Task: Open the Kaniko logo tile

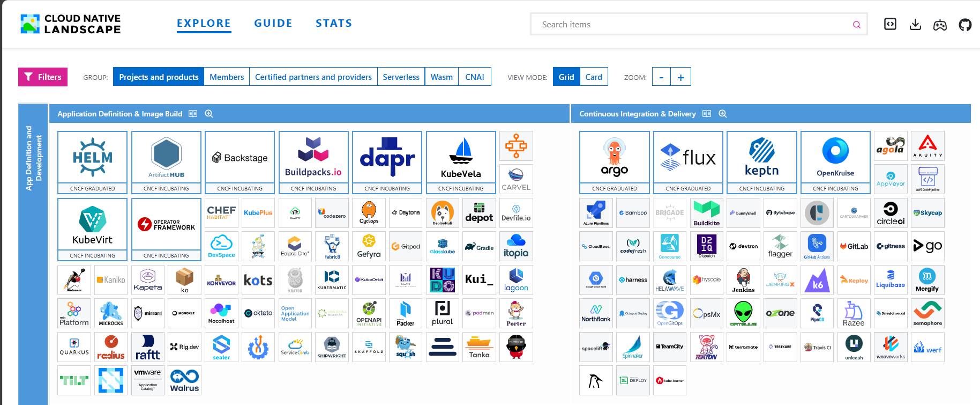Action: (x=111, y=280)
